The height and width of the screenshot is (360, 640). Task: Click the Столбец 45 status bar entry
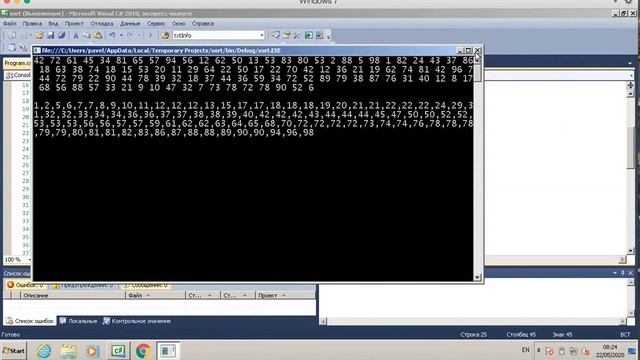tap(521, 335)
